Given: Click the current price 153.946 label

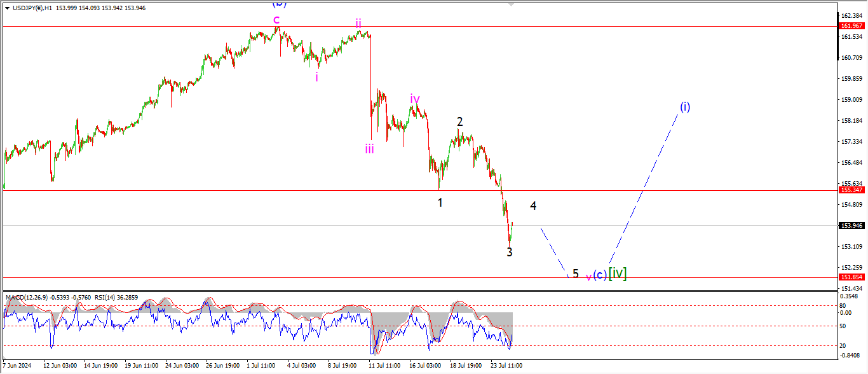Looking at the screenshot, I should point(851,225).
